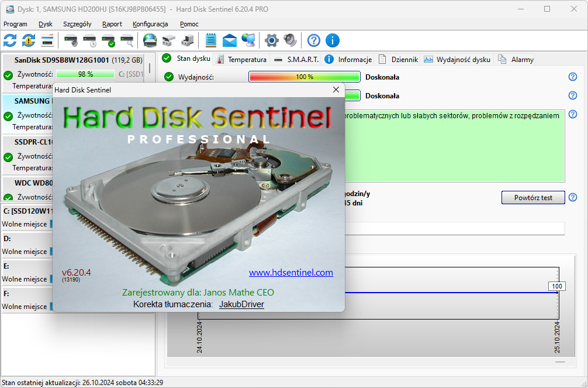588x388 pixels.
Task: Click the refresh disk status icon
Action: (x=10, y=40)
